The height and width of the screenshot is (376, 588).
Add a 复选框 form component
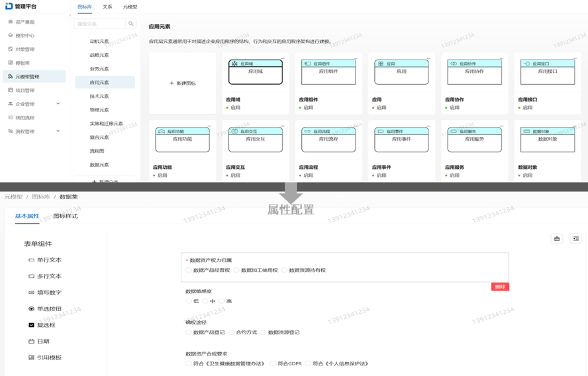(x=42, y=325)
